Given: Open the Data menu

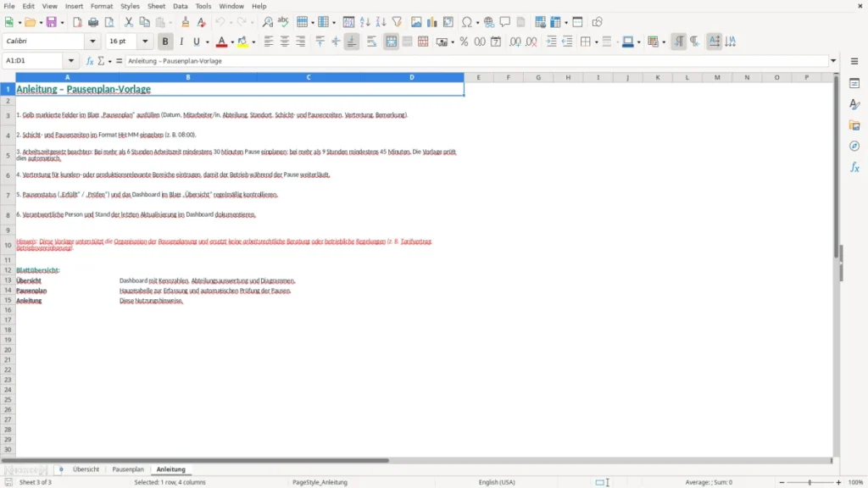Looking at the screenshot, I should click(x=180, y=6).
